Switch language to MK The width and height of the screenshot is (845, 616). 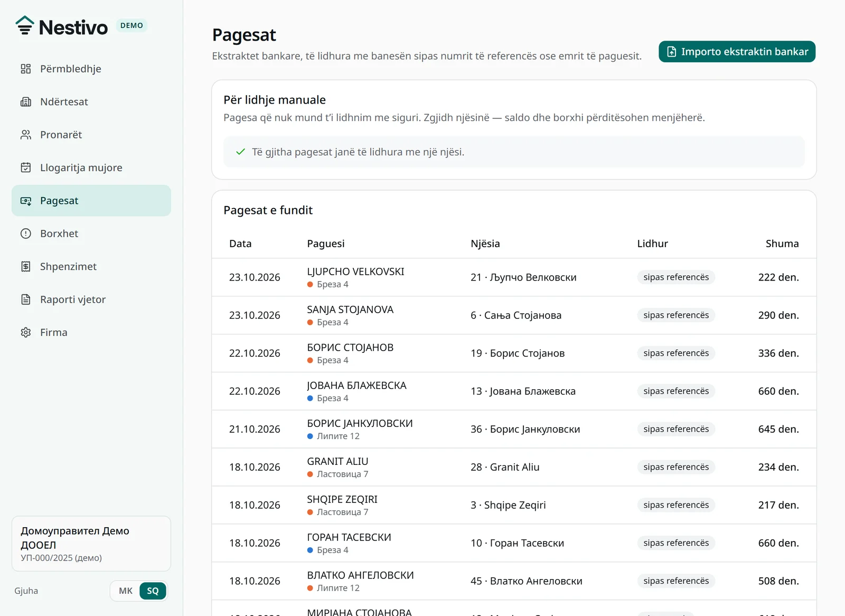(x=126, y=591)
